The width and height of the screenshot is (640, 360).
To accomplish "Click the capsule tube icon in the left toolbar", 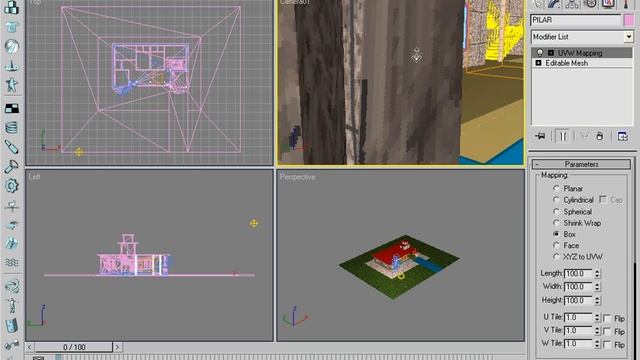I will (11, 147).
